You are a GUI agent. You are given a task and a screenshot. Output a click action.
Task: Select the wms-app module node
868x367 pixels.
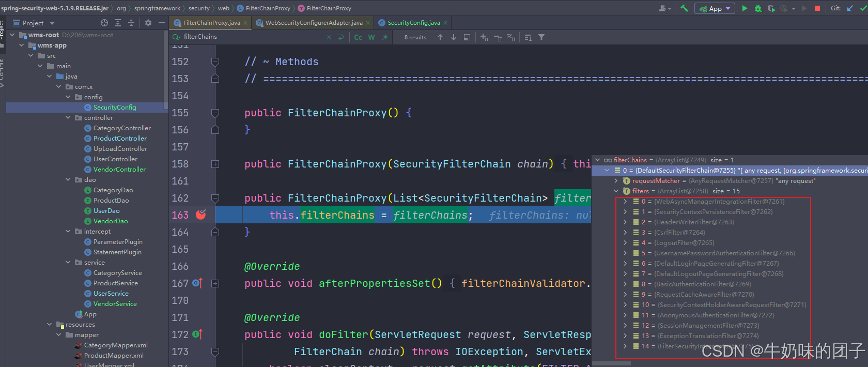click(52, 45)
